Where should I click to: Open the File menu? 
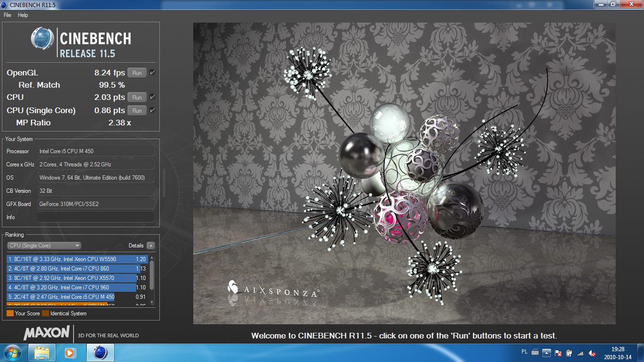tap(7, 15)
